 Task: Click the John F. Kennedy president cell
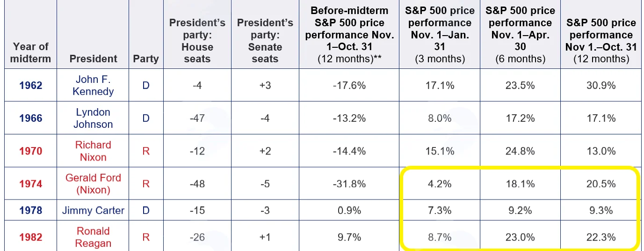tap(93, 85)
